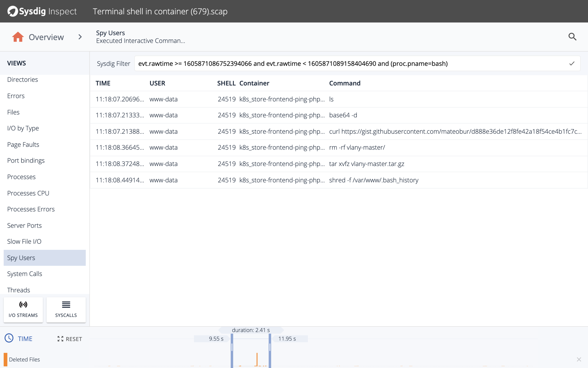This screenshot has height=368, width=588.
Task: Sort by the Command column header
Action: 345,83
